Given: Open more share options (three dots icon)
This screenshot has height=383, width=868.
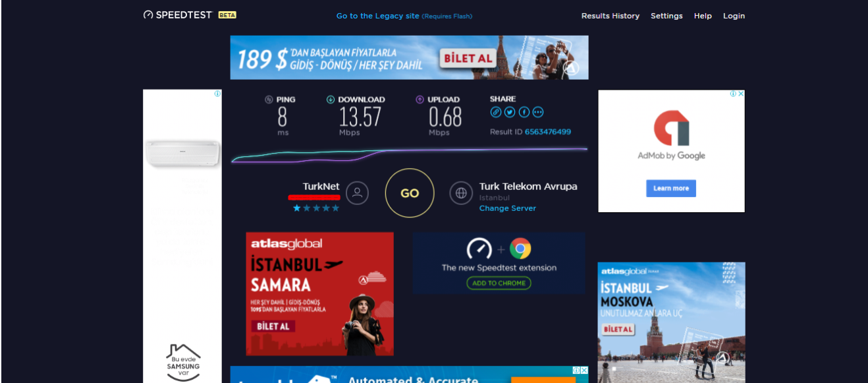Looking at the screenshot, I should point(538,112).
